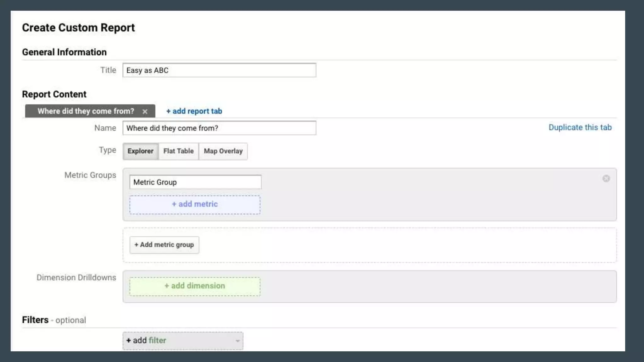The image size is (644, 362).
Task: Select the 'Where did they come from?' report tab
Action: pos(86,111)
